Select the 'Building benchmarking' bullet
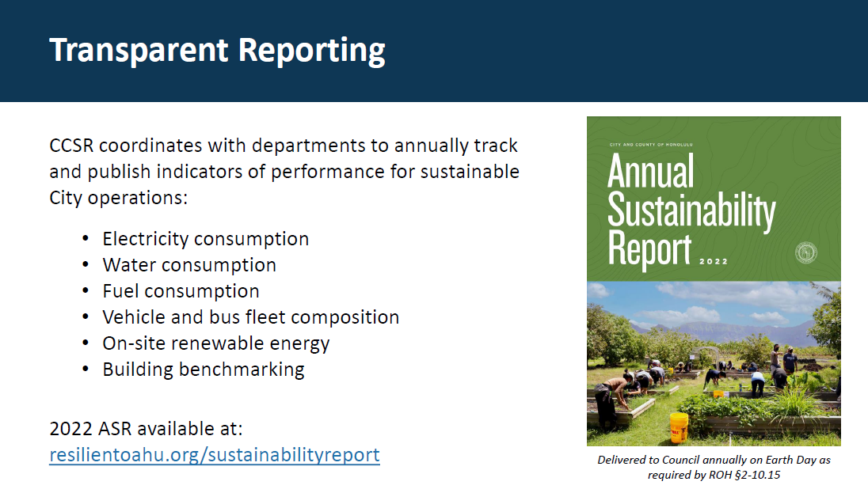Viewport: 868px width, 489px height. pos(204,370)
